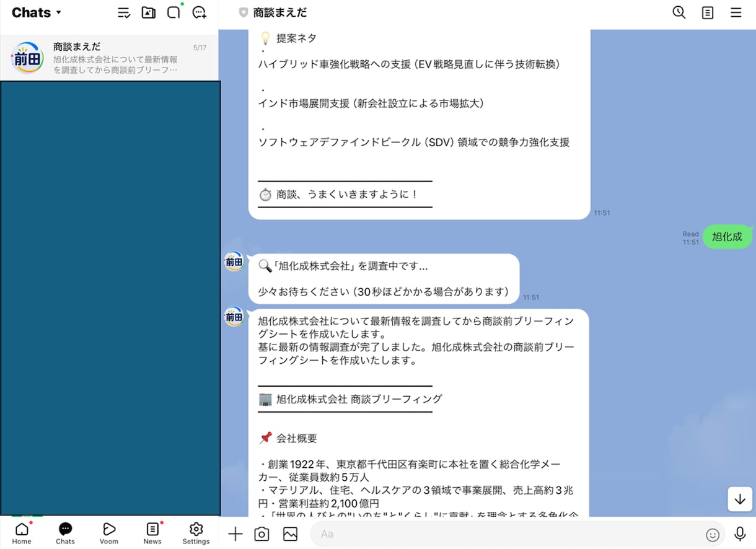Open the photo gallery icon
This screenshot has width=756, height=549.
click(290, 534)
